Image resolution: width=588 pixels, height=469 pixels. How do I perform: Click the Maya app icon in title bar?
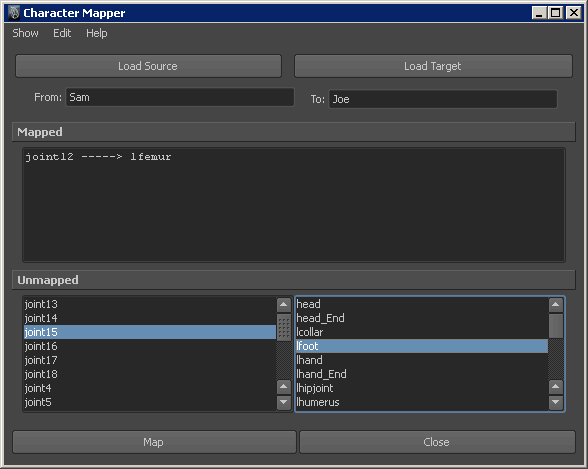[14, 13]
